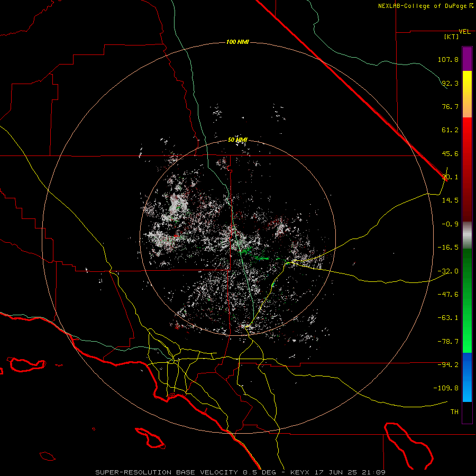Click the Super-Resolution Base Velocity caption

click(241, 472)
